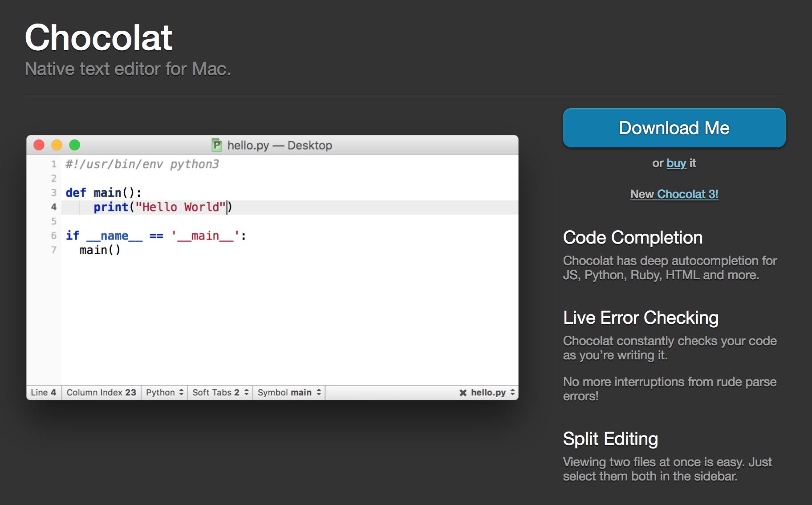Click the def main(): code line
The width and height of the screenshot is (812, 505).
tap(104, 193)
